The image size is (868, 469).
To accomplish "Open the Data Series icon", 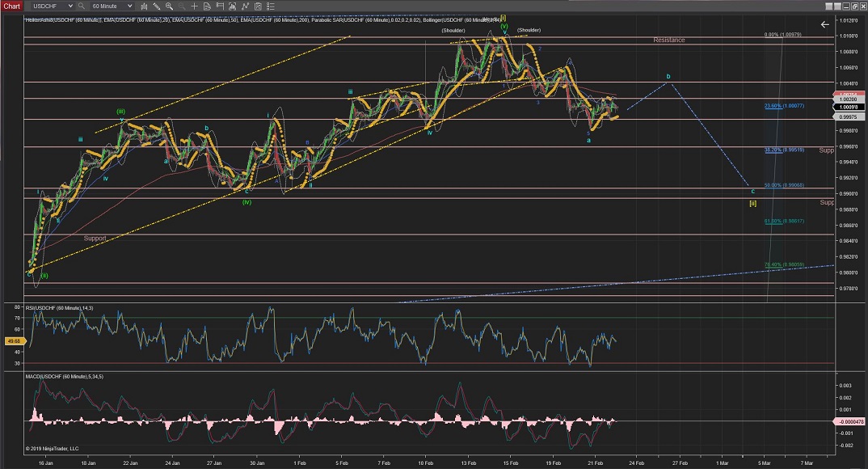I will pyautogui.click(x=232, y=6).
